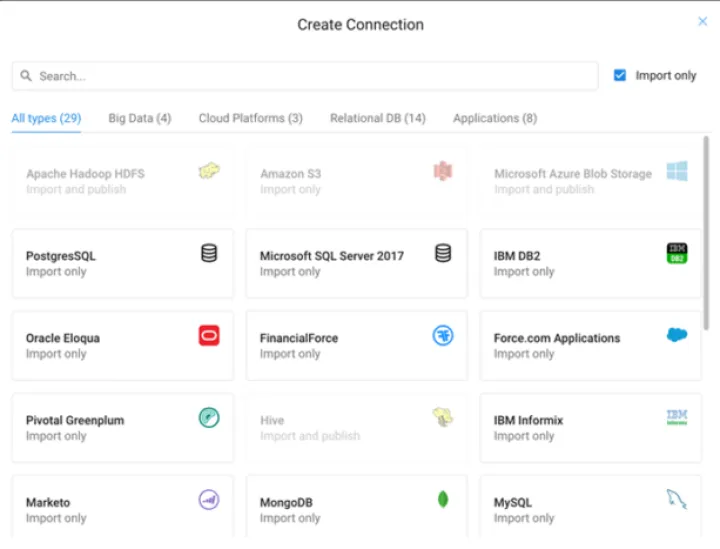
Task: Click the MongoDB green leaf icon
Action: (443, 499)
